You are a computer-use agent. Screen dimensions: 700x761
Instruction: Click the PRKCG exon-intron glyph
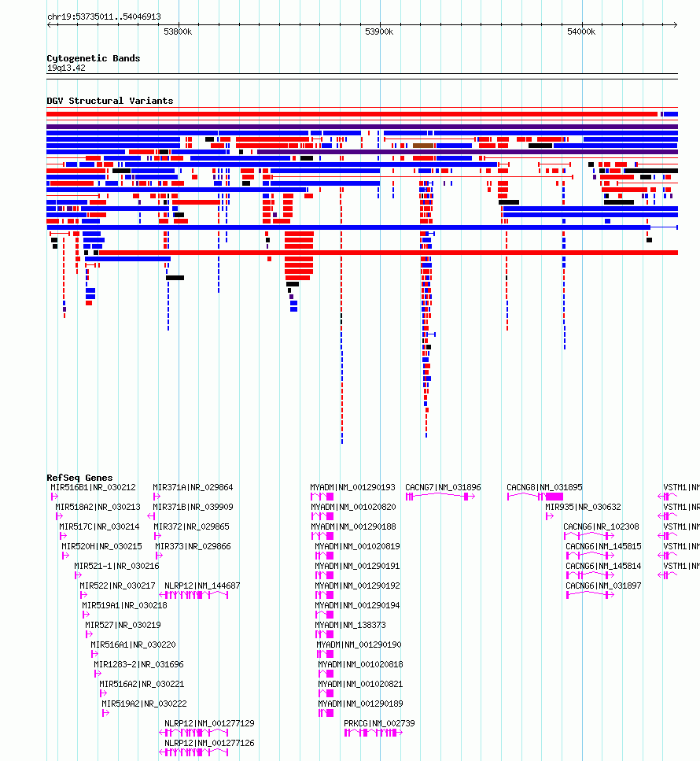[373, 733]
